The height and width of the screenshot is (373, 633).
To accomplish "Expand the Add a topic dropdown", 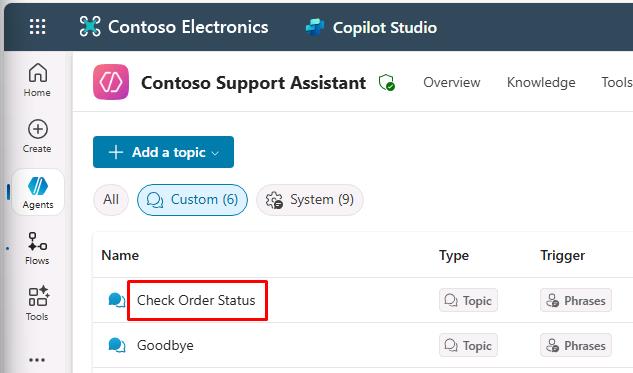I will point(163,152).
